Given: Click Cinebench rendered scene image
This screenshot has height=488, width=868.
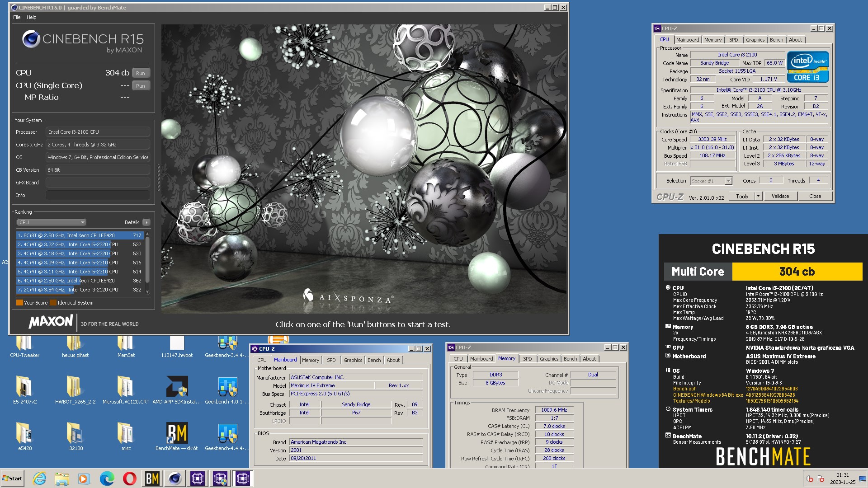Looking at the screenshot, I should (364, 169).
